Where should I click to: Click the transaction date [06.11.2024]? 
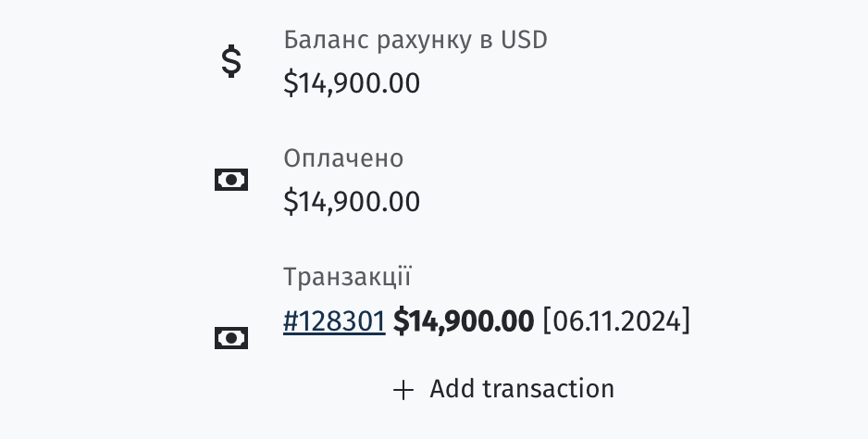616,321
